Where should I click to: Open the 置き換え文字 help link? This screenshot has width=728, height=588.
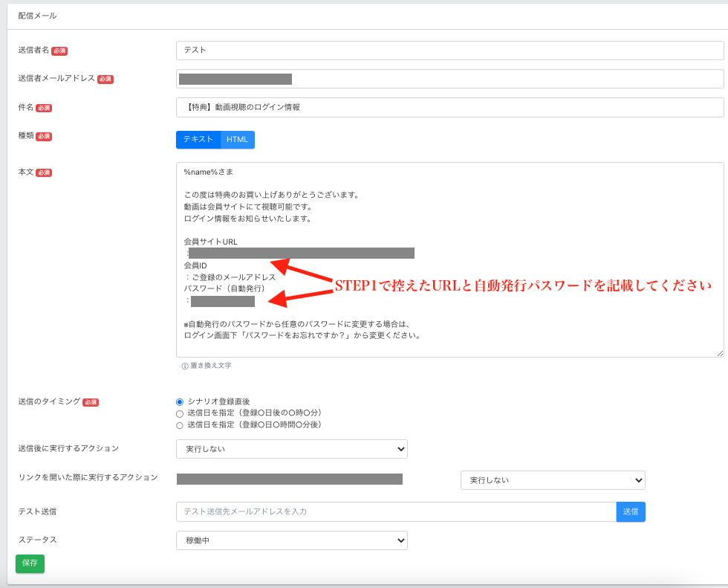coord(211,366)
